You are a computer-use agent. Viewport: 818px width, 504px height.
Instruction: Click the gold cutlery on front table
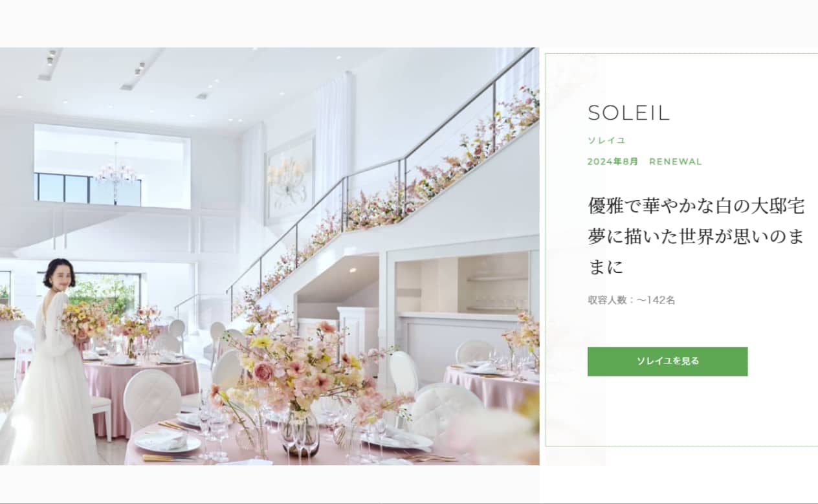(170, 458)
